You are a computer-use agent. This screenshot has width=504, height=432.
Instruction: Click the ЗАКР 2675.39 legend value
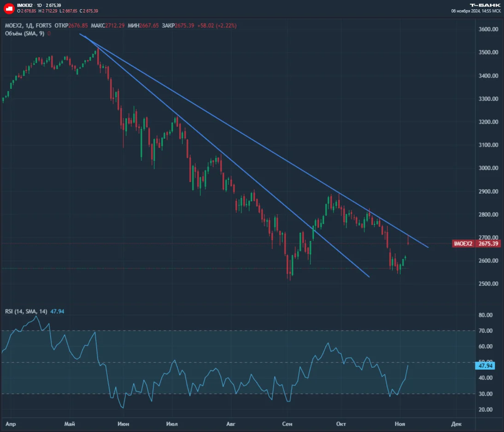[x=178, y=25]
